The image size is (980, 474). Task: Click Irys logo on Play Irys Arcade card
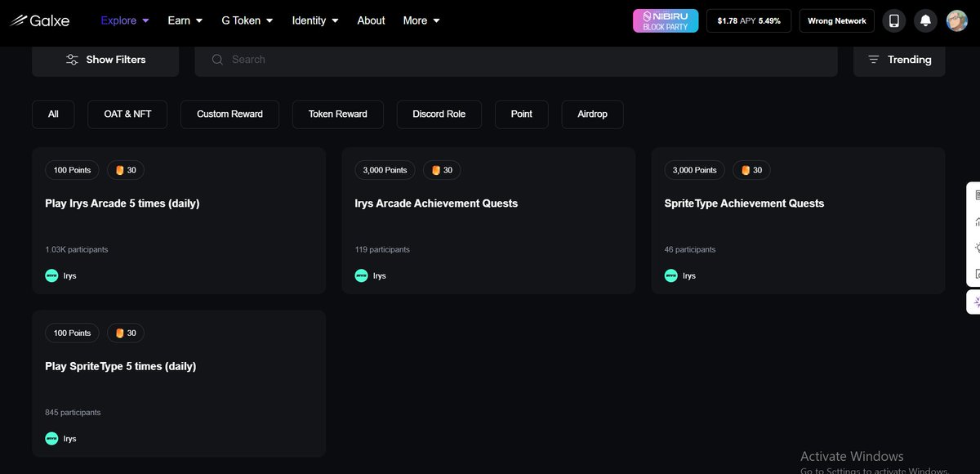(x=51, y=275)
